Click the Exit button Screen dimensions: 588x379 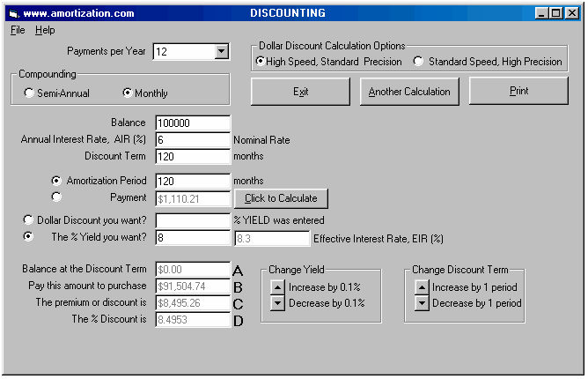(300, 92)
